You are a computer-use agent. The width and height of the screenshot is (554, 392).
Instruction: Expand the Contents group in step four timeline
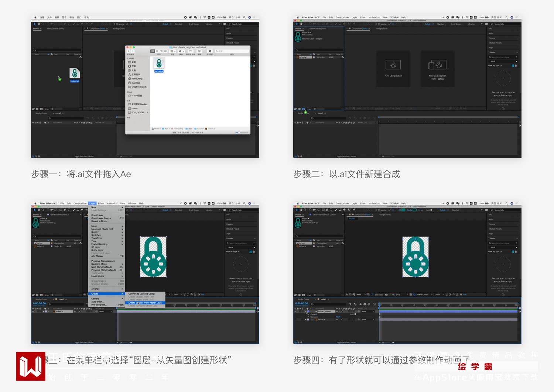click(308, 314)
